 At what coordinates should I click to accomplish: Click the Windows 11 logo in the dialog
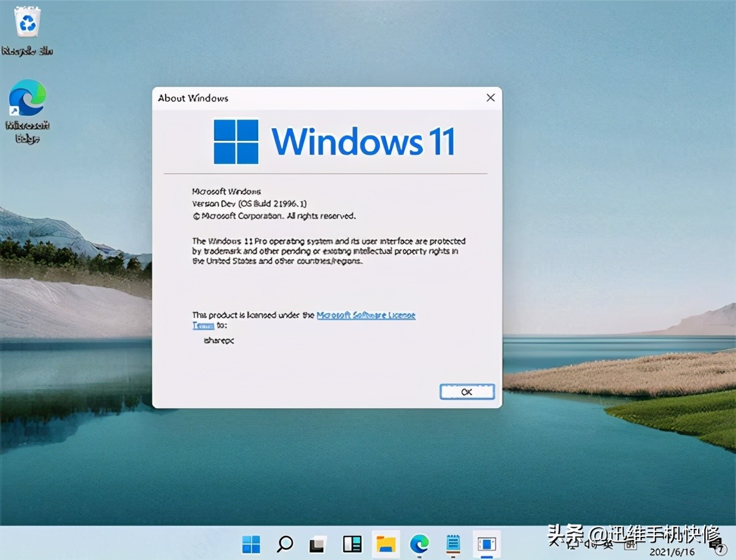coord(237,140)
